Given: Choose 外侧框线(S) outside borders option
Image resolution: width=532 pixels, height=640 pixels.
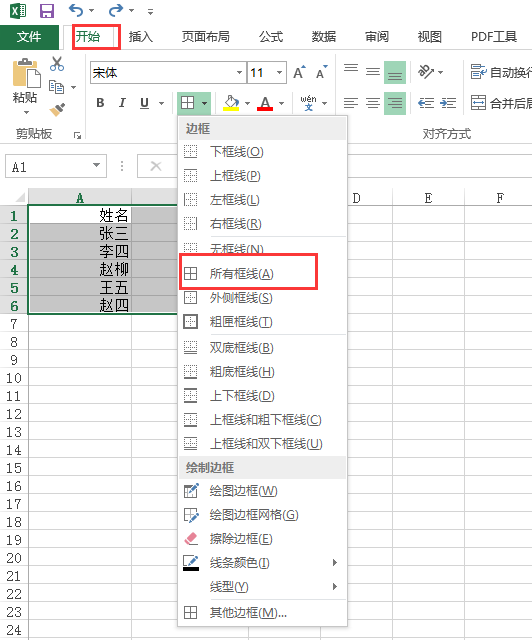Looking at the screenshot, I should (x=263, y=298).
